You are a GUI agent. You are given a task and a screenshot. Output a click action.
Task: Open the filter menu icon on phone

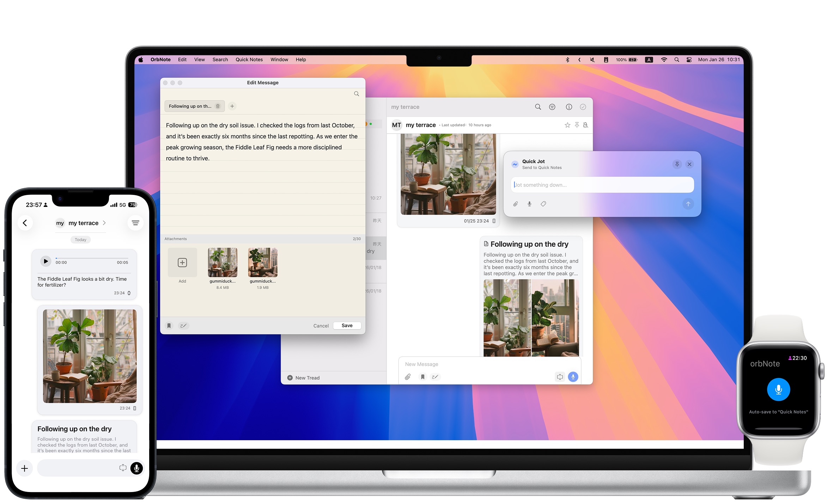coord(135,223)
